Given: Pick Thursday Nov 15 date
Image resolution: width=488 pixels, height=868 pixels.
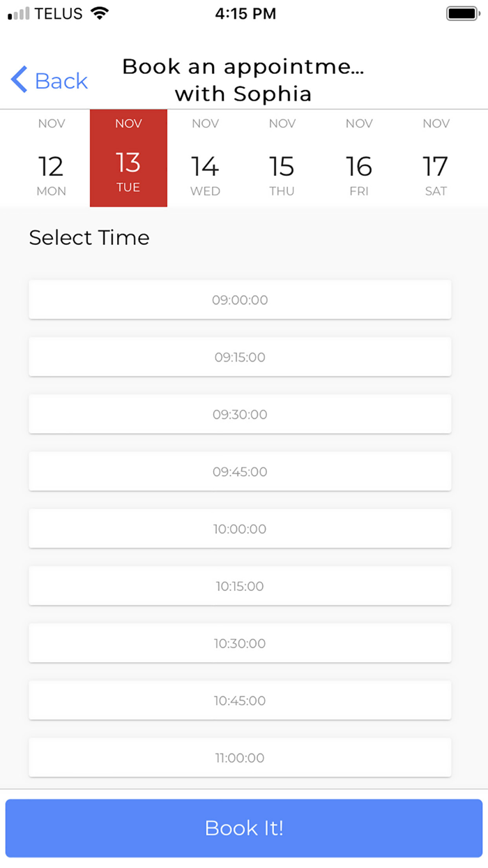Looking at the screenshot, I should pyautogui.click(x=282, y=158).
